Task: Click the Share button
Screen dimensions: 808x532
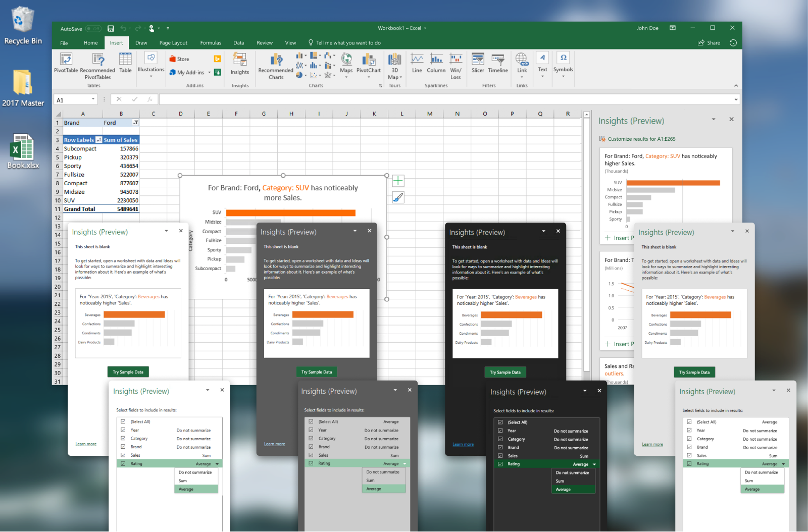Action: (x=709, y=43)
